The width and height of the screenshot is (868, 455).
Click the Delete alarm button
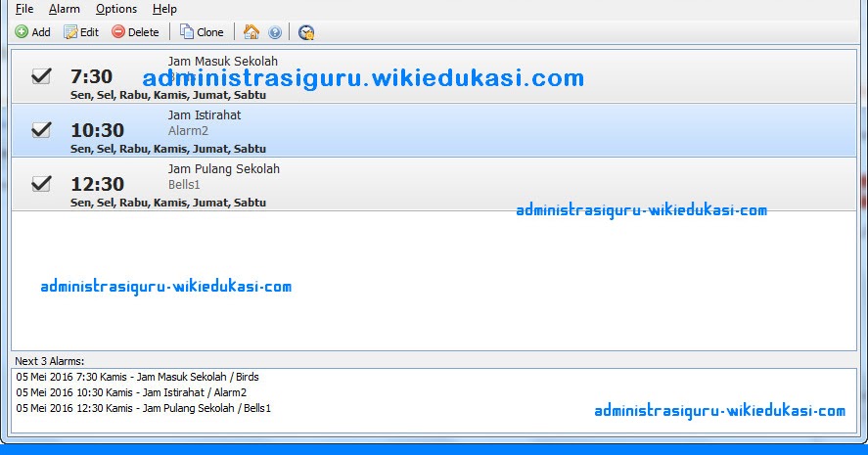click(x=135, y=32)
